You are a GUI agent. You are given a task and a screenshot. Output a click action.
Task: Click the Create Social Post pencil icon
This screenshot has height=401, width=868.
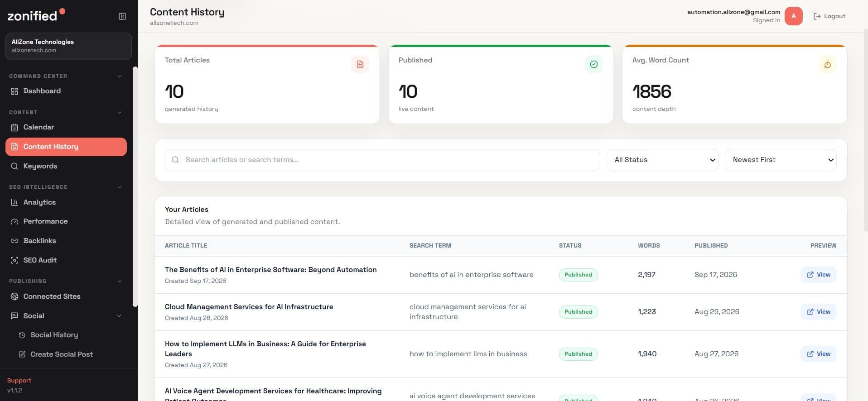(x=22, y=354)
